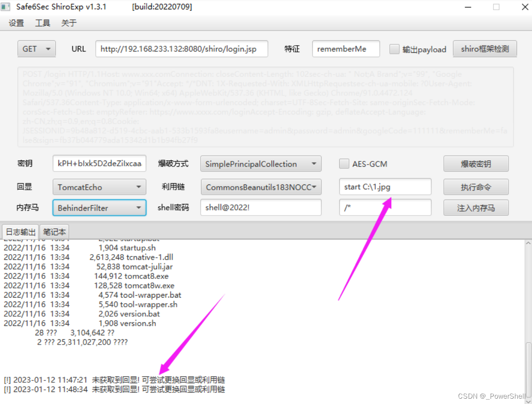Click the 11:48:34 未获取到回显 log message
This screenshot has height=404, width=532.
(114, 389)
